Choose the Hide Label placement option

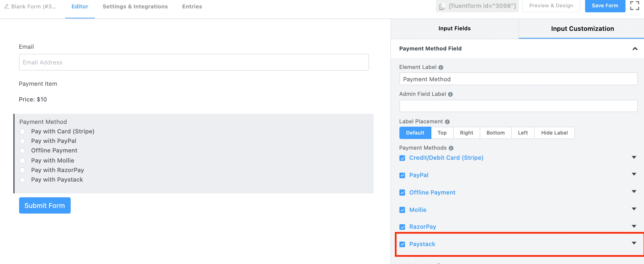(x=554, y=133)
